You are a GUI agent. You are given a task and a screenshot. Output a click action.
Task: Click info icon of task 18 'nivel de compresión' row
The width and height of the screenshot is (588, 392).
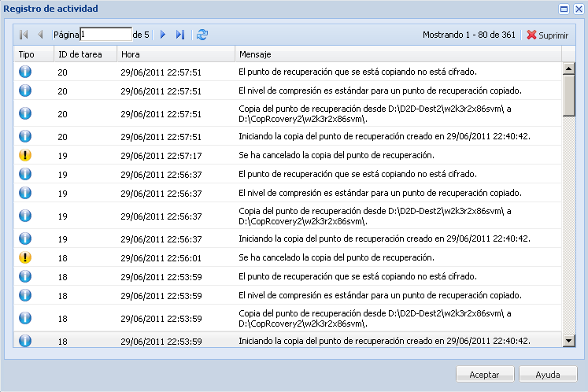(25, 295)
